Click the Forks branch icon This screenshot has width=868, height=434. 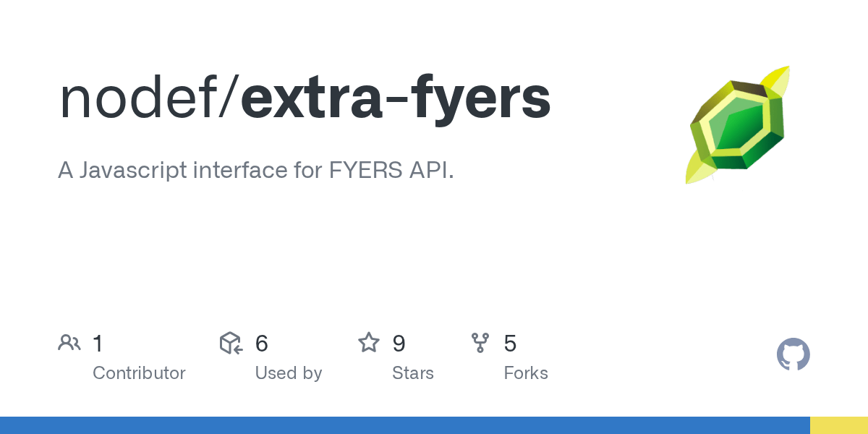480,343
